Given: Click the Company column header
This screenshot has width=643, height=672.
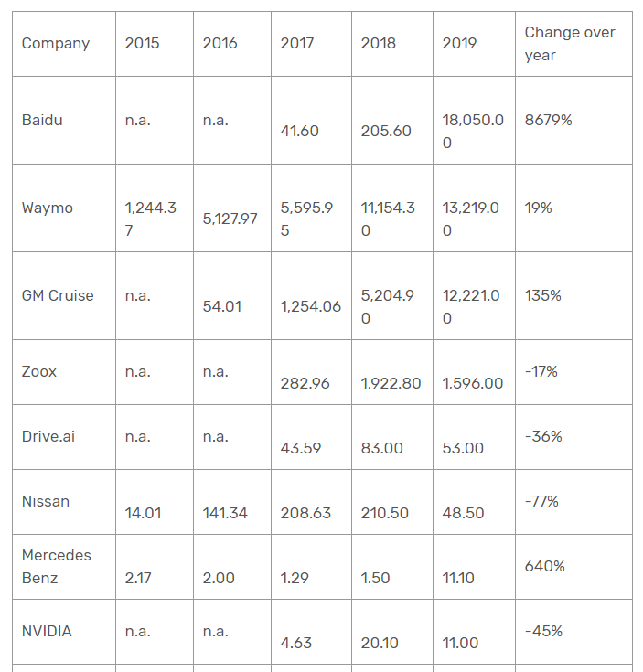Looking at the screenshot, I should [x=56, y=43].
